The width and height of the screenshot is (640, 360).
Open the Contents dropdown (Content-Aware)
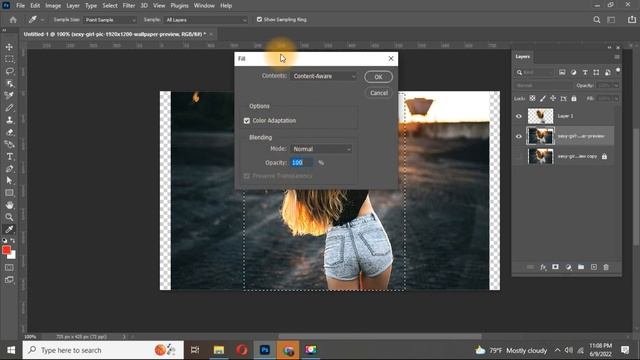click(x=323, y=76)
